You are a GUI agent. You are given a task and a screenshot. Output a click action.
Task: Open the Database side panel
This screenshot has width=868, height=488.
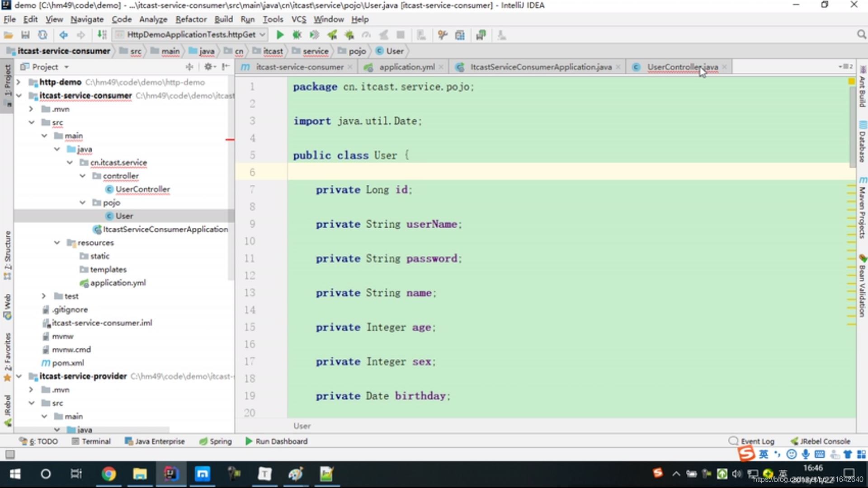863,142
